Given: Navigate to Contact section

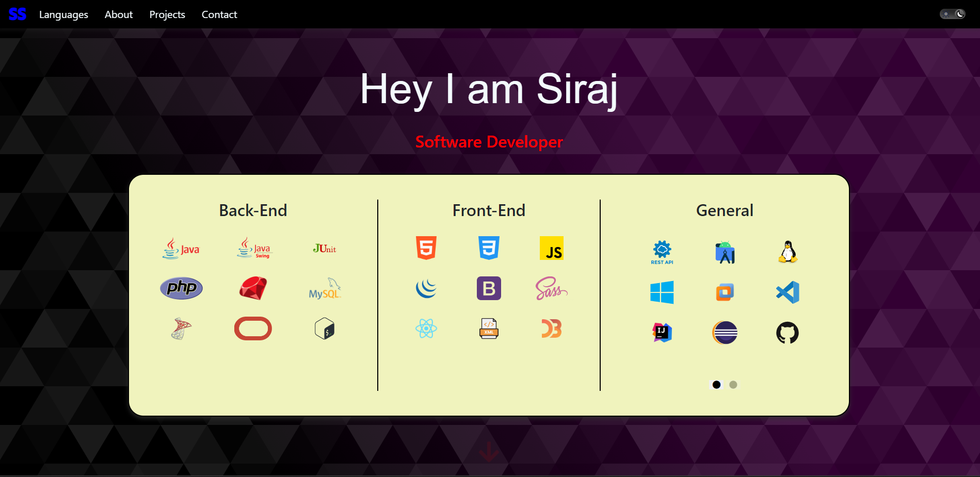Looking at the screenshot, I should click(x=219, y=14).
